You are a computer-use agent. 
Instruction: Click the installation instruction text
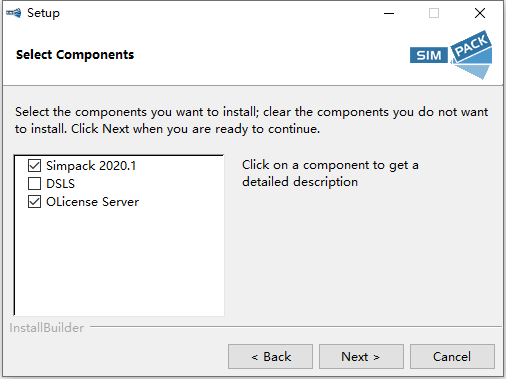click(x=252, y=120)
